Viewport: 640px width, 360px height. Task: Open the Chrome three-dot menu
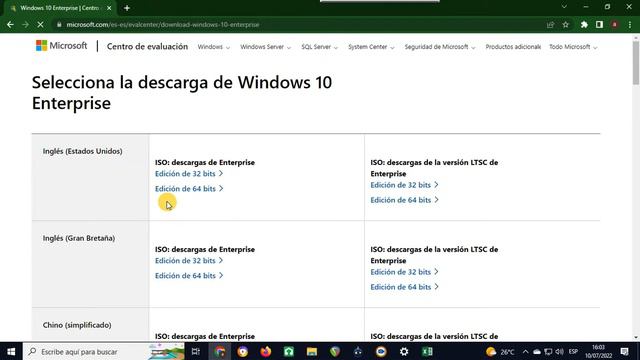tap(630, 25)
